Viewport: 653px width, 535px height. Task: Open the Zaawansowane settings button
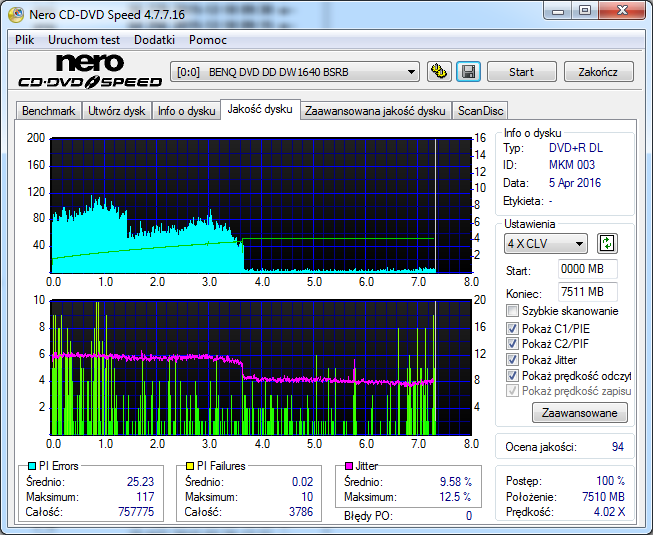(x=580, y=413)
